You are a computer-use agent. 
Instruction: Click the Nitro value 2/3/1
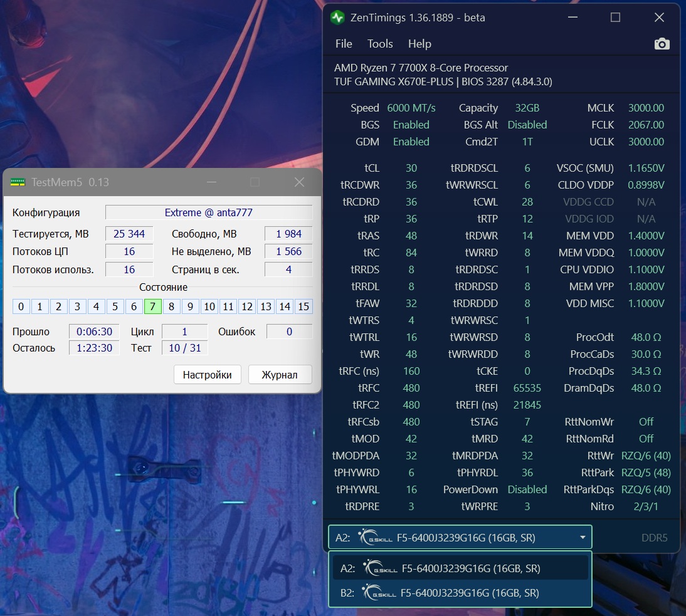coord(646,506)
